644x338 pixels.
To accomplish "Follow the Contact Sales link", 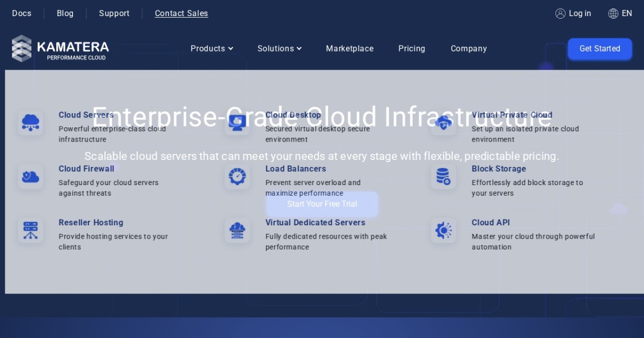I will point(181,13).
